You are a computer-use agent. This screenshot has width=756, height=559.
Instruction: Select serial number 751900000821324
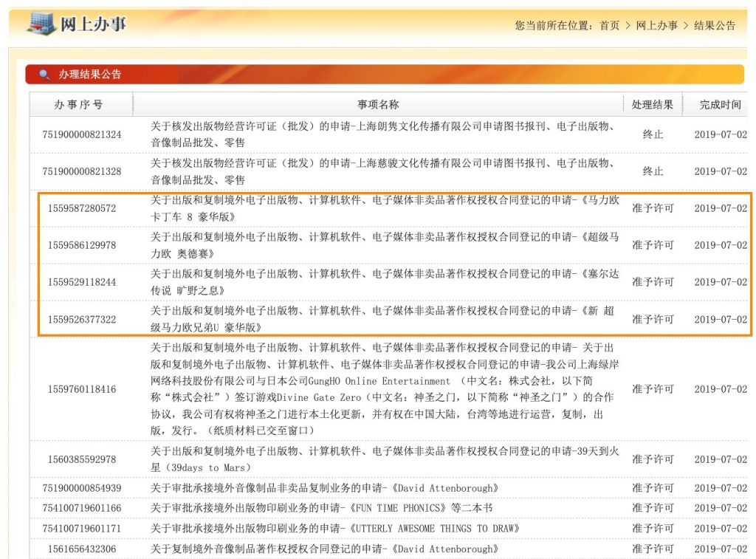click(82, 134)
